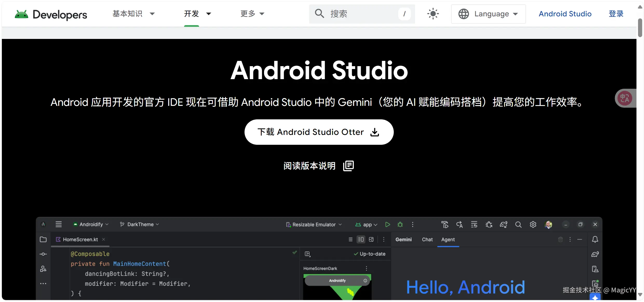Click the notifications bell icon in IDE

click(595, 239)
